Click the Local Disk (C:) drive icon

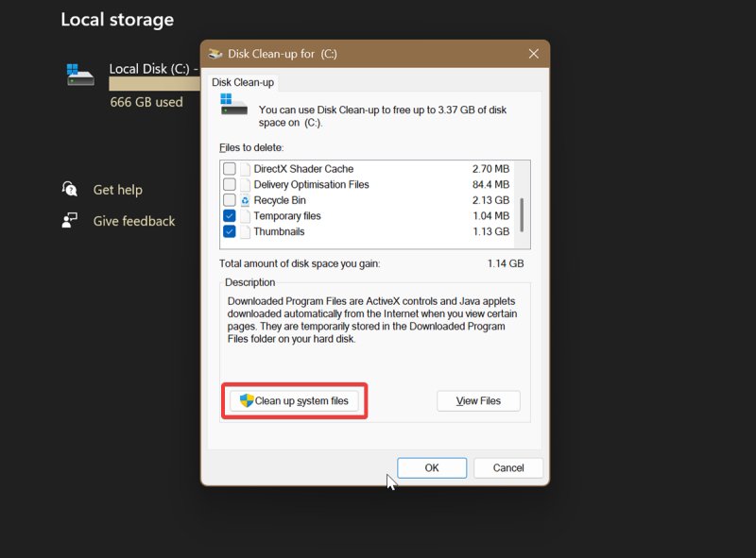(x=80, y=75)
